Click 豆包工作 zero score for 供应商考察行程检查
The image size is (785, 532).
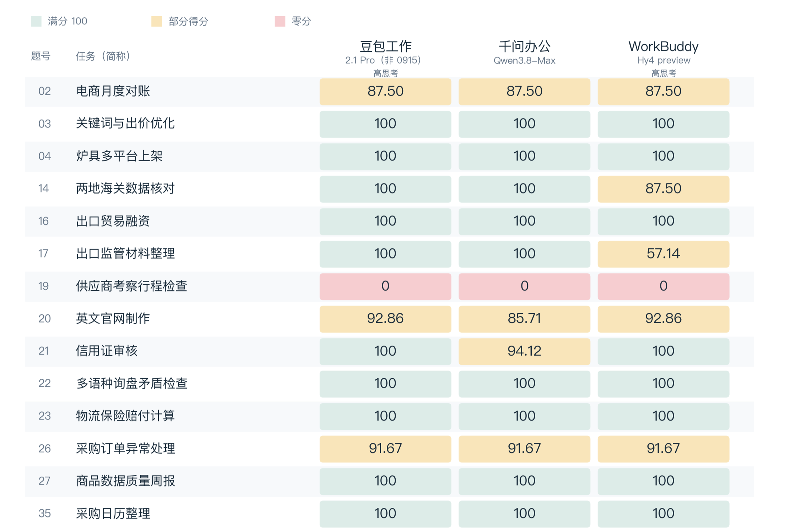point(385,286)
